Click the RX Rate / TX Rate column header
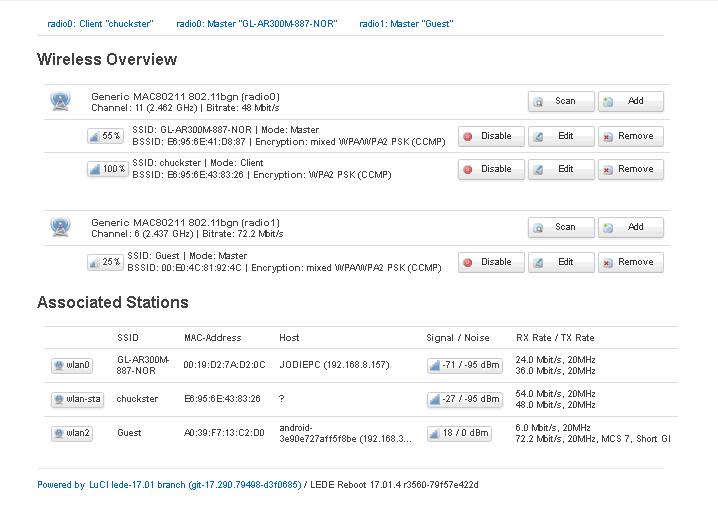The image size is (718, 513). click(x=555, y=338)
